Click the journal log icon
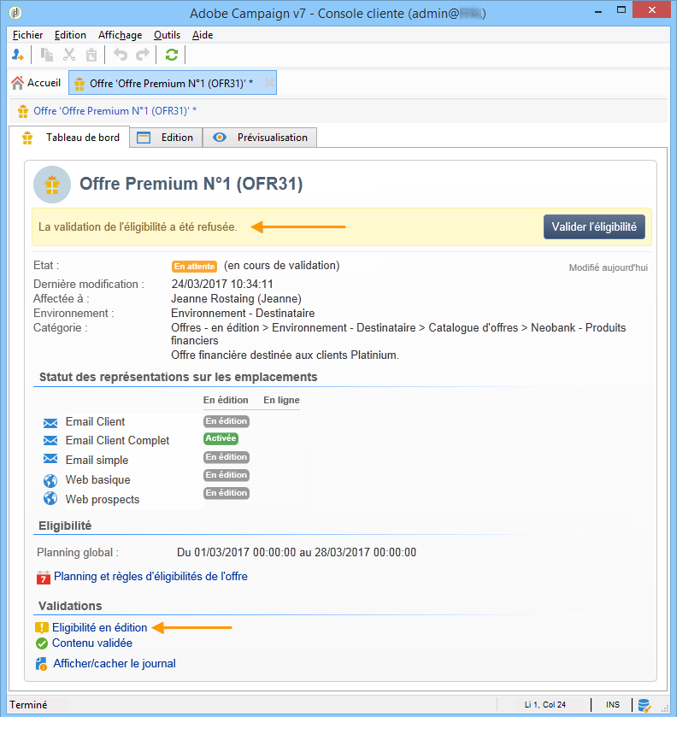 tap(42, 664)
